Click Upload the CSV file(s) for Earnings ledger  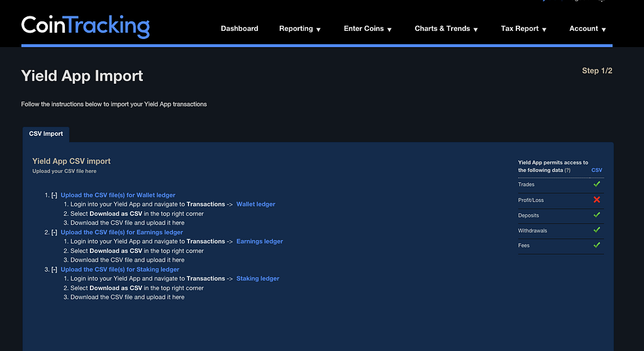click(122, 232)
